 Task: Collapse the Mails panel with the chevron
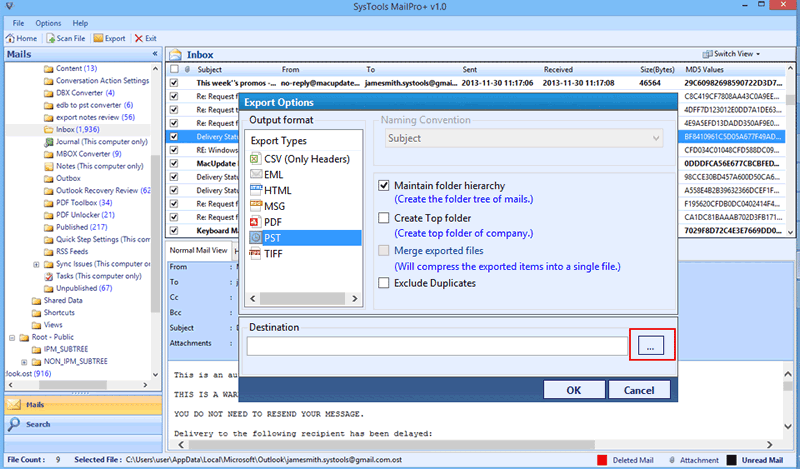(155, 54)
